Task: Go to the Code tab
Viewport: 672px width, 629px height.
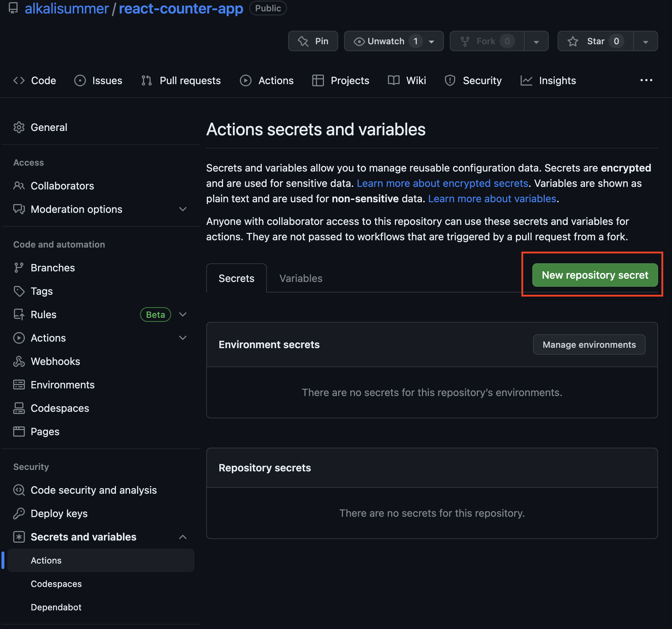Action: coord(35,80)
